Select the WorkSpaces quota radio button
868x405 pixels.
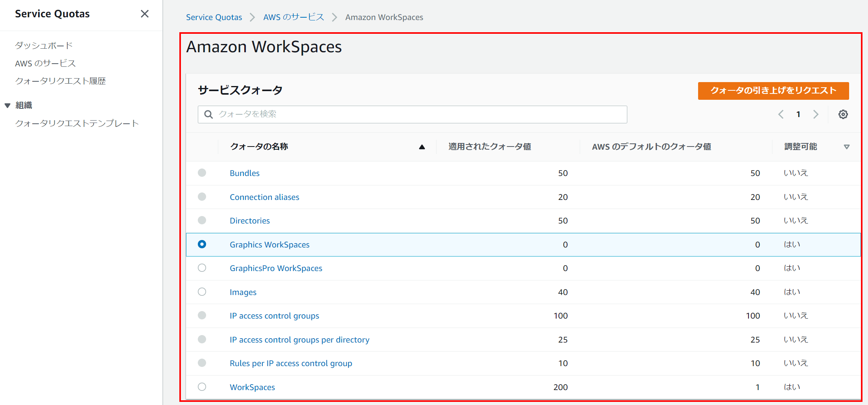tap(202, 387)
